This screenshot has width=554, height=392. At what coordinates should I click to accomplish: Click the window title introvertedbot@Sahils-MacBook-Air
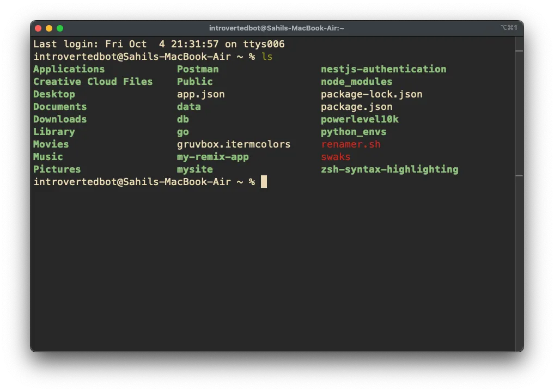tap(276, 28)
